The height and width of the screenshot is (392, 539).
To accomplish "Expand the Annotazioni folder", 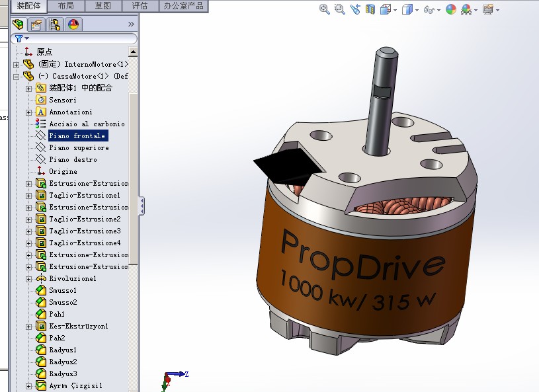I will pyautogui.click(x=29, y=112).
